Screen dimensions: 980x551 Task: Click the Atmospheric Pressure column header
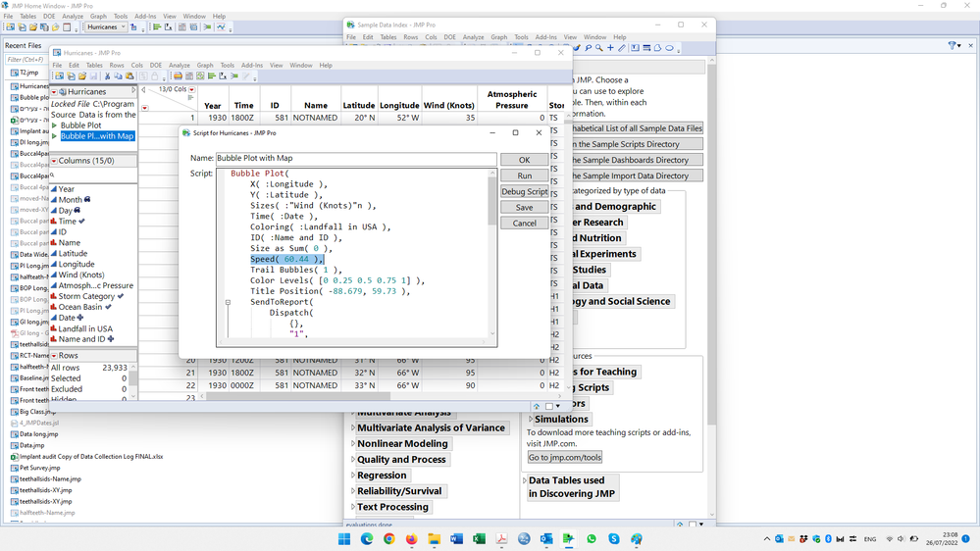pos(512,100)
